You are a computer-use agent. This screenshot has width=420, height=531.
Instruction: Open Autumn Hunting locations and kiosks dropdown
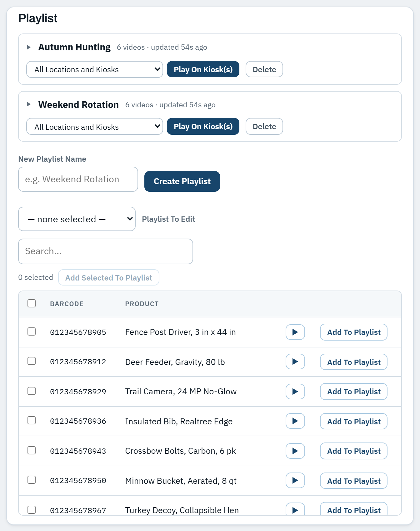95,69
